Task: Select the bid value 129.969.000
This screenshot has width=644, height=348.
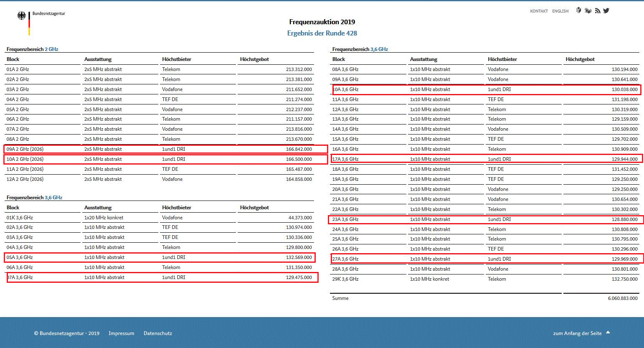Action: [x=625, y=259]
